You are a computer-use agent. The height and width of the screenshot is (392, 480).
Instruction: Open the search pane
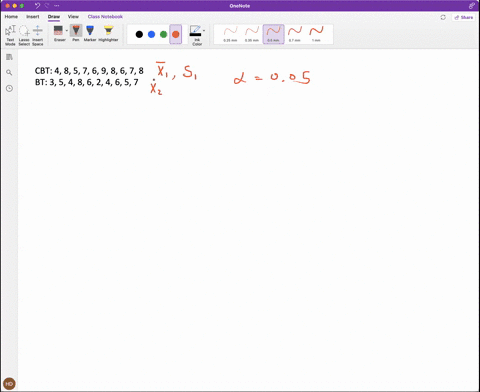coord(9,72)
